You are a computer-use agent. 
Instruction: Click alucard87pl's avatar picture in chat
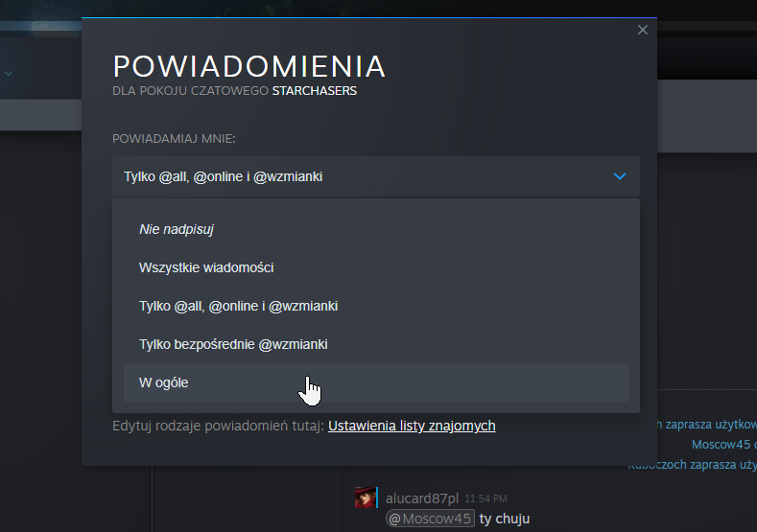pos(365,497)
